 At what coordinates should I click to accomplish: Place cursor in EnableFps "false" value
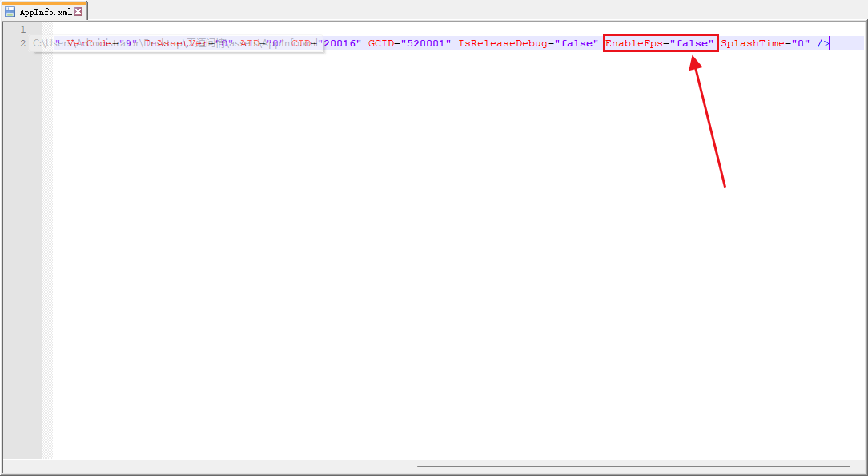point(692,43)
